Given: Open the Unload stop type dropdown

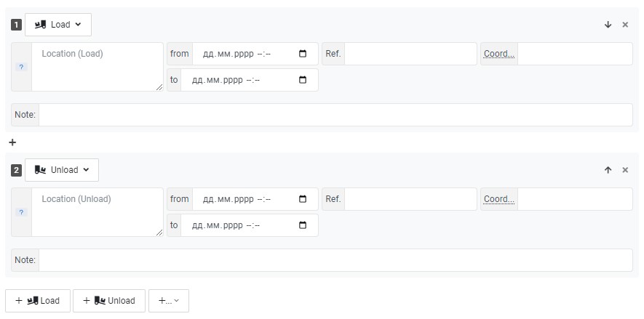Looking at the screenshot, I should pos(62,170).
